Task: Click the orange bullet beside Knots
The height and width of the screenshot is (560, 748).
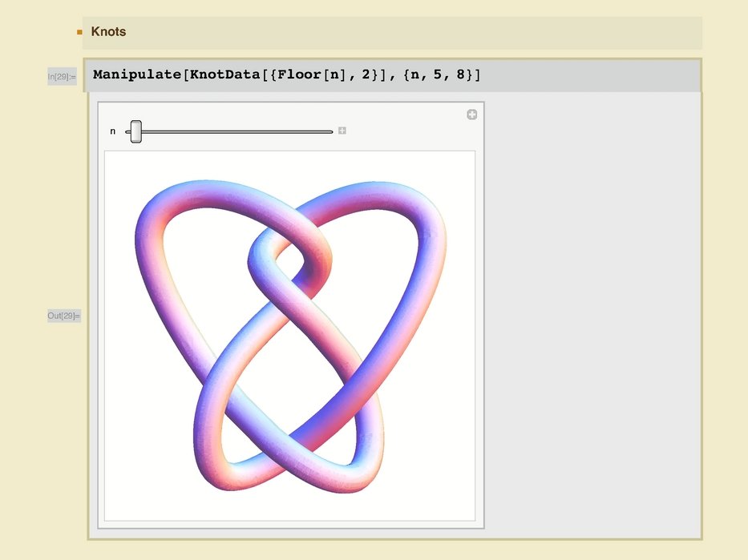Action: tap(79, 33)
